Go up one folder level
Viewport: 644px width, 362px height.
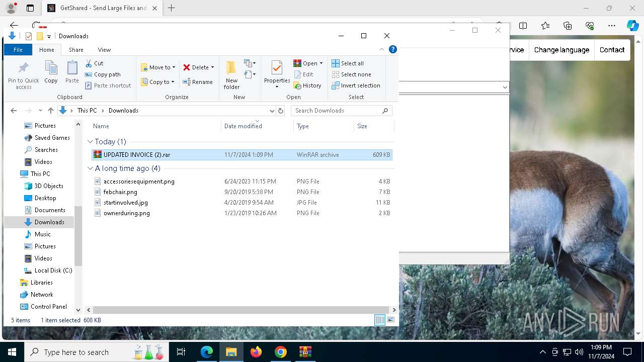[50, 111]
